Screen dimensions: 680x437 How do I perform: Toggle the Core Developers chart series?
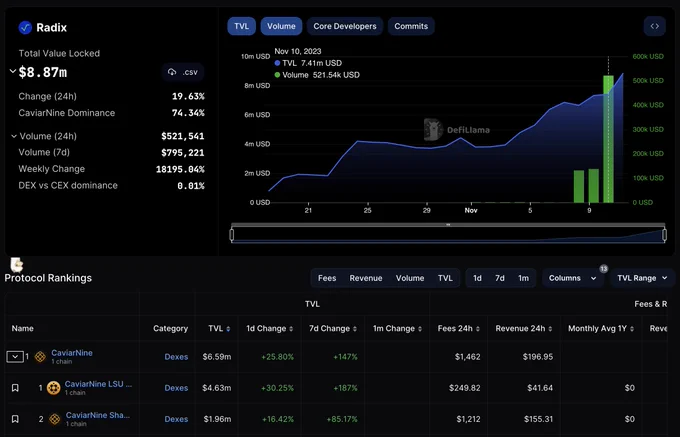(345, 26)
